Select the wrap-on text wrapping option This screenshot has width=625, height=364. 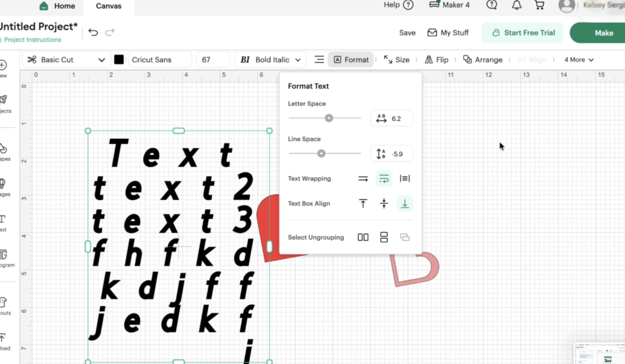pyautogui.click(x=384, y=179)
